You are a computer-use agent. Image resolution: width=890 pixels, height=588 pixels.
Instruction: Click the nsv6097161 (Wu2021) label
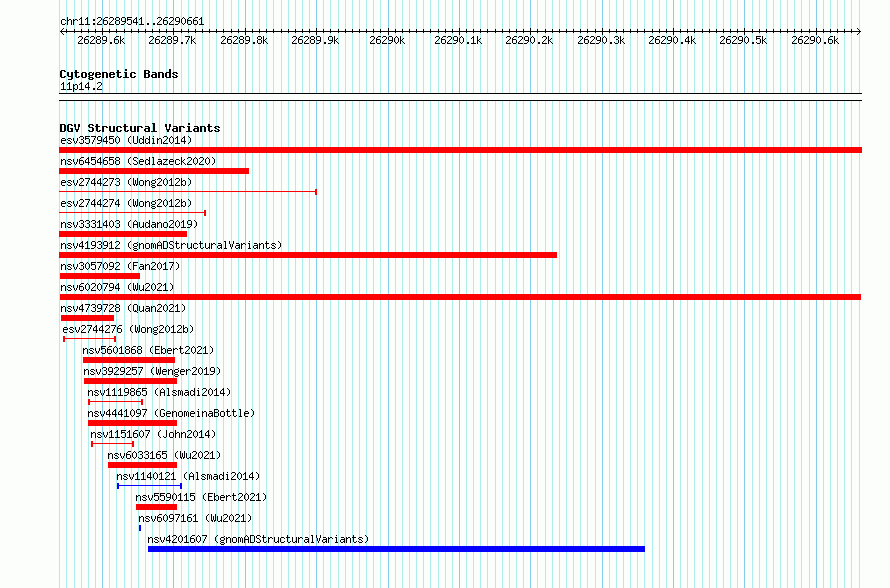(x=195, y=518)
